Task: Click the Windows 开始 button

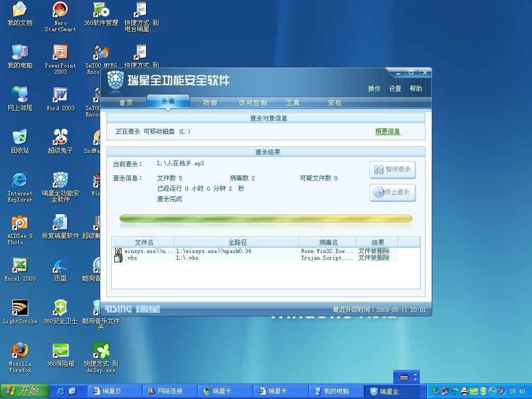Action: coord(25,391)
